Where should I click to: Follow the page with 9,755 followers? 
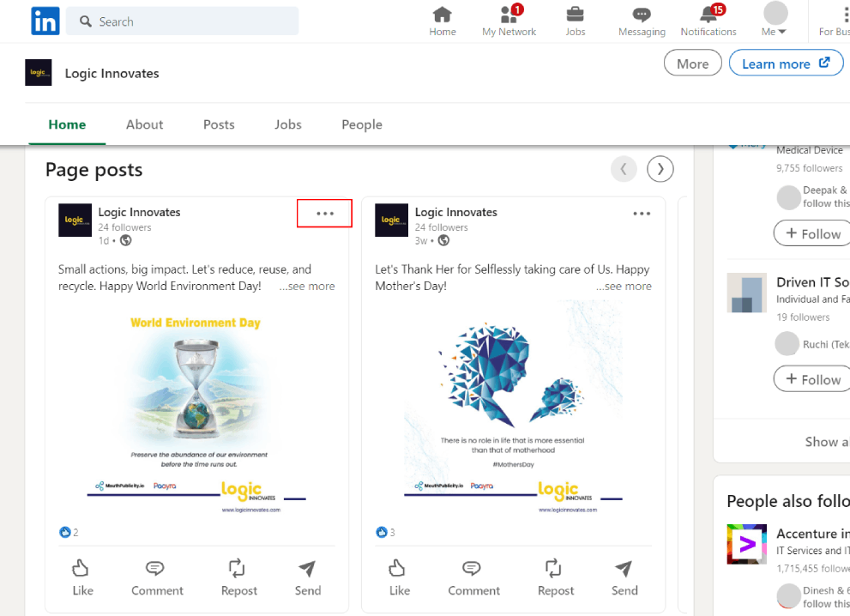[x=812, y=233]
